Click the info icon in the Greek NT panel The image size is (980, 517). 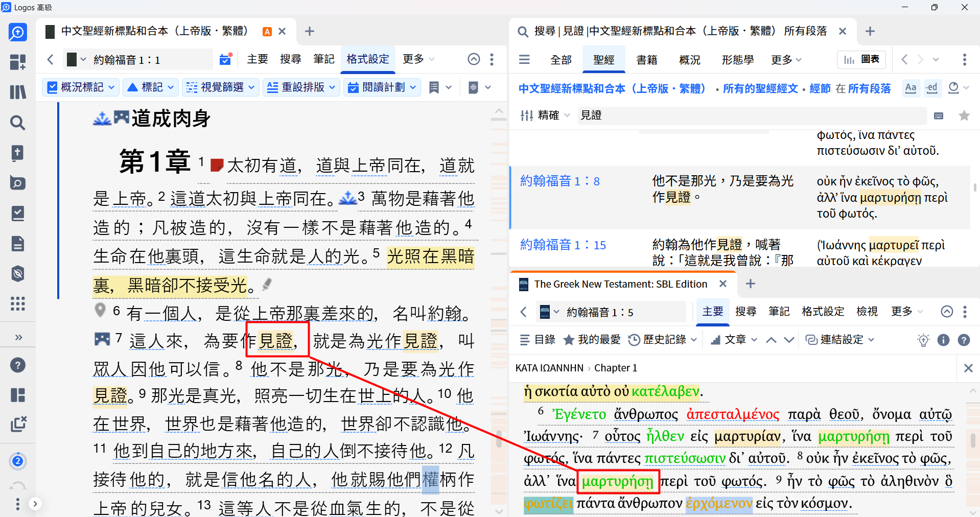[x=943, y=340]
